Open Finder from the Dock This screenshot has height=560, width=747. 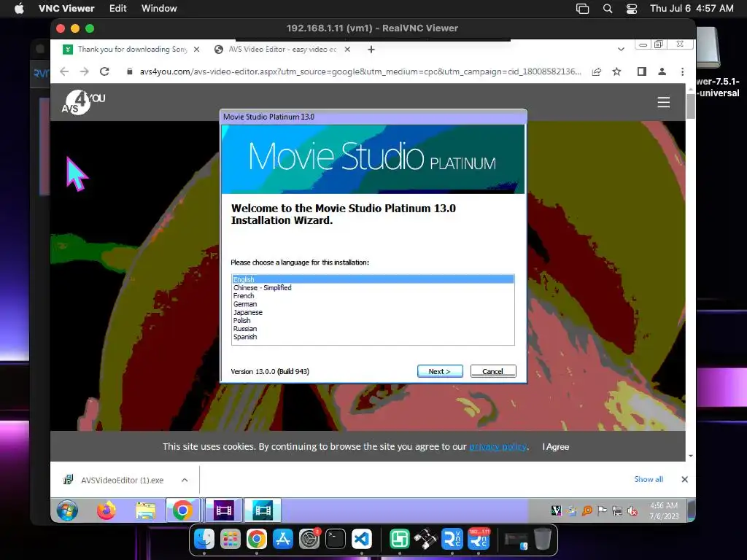204,539
